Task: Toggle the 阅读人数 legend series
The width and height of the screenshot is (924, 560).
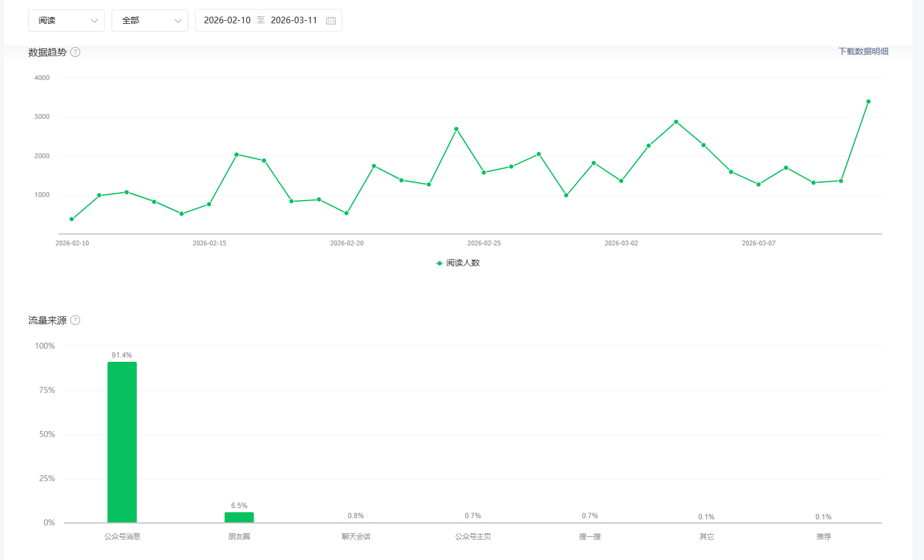Action: (x=458, y=263)
